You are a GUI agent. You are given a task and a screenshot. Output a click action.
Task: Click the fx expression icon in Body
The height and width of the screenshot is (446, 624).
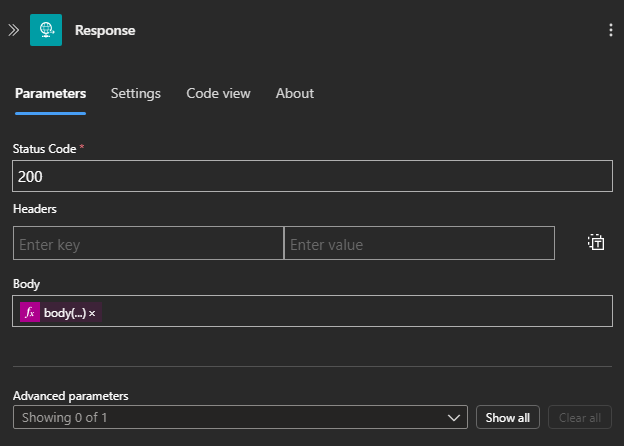[x=30, y=312]
